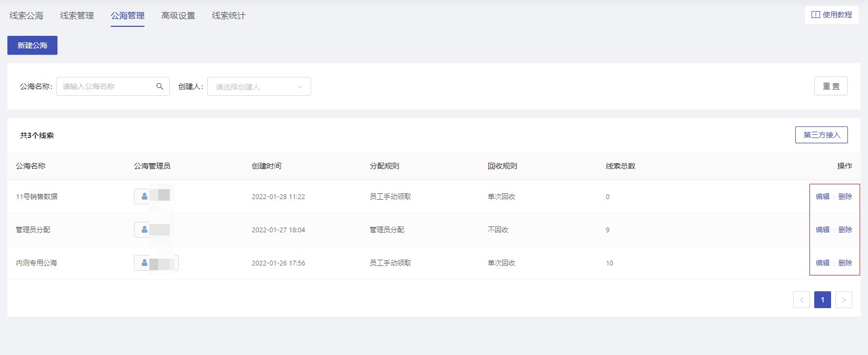Delete the 11号销售数据 row
The height and width of the screenshot is (355, 868).
pos(845,196)
